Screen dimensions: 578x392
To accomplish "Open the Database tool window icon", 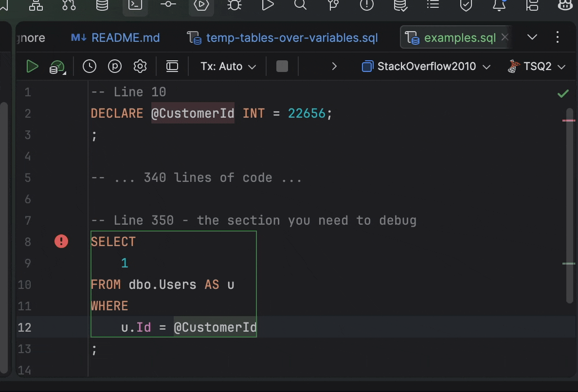I will coord(102,5).
